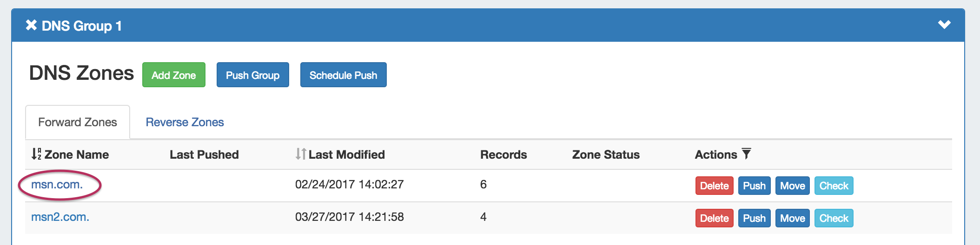The image size is (980, 245).
Task: Click the green Add Zone button
Action: pos(173,75)
